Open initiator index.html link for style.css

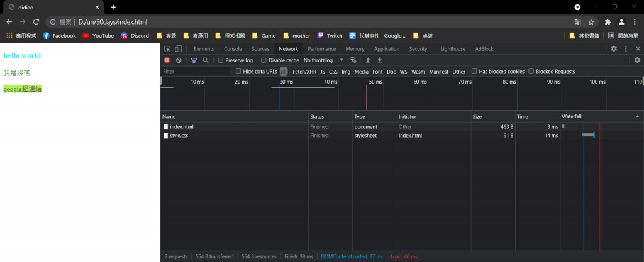410,135
